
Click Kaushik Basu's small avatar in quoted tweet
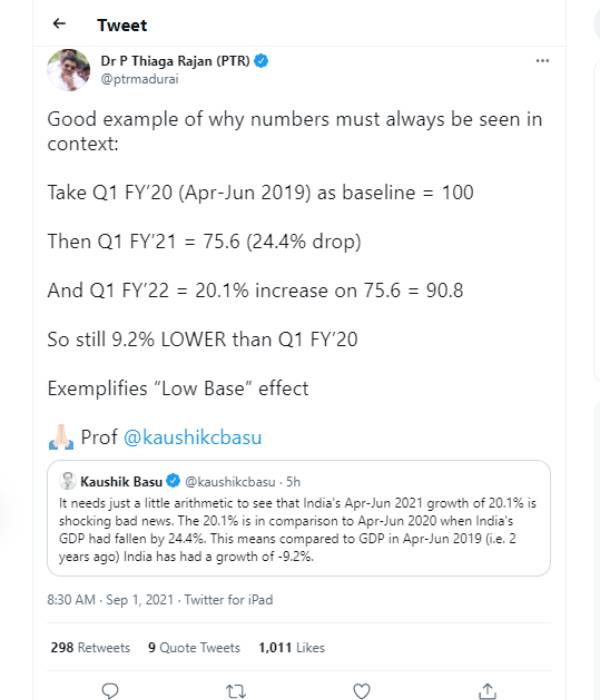[69, 478]
